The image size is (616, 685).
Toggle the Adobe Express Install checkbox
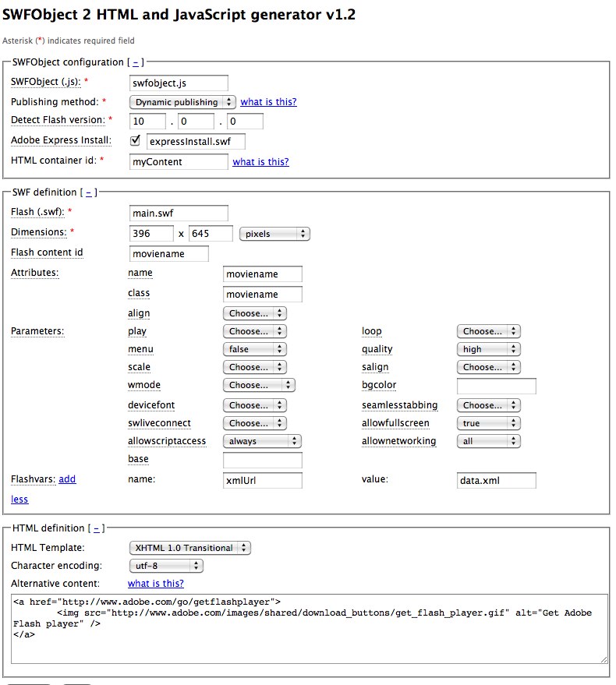[x=135, y=140]
